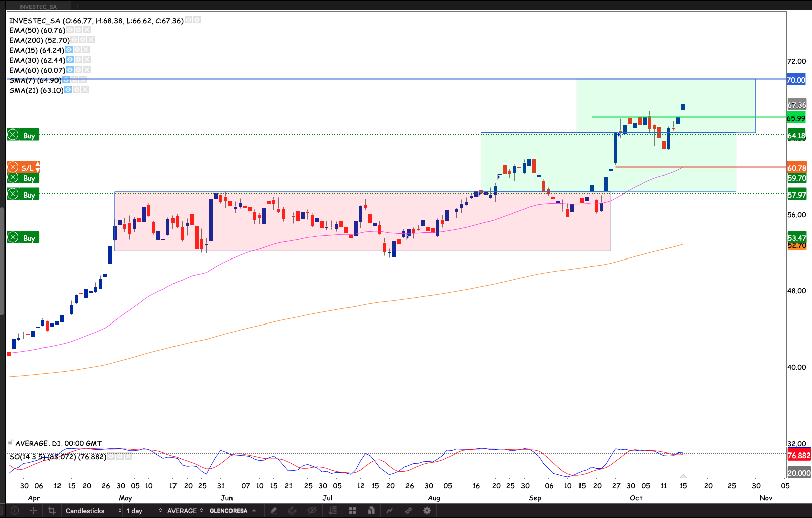This screenshot has height=518, width=812.
Task: Toggle visibility eye for SMA(21)
Action: [68, 90]
